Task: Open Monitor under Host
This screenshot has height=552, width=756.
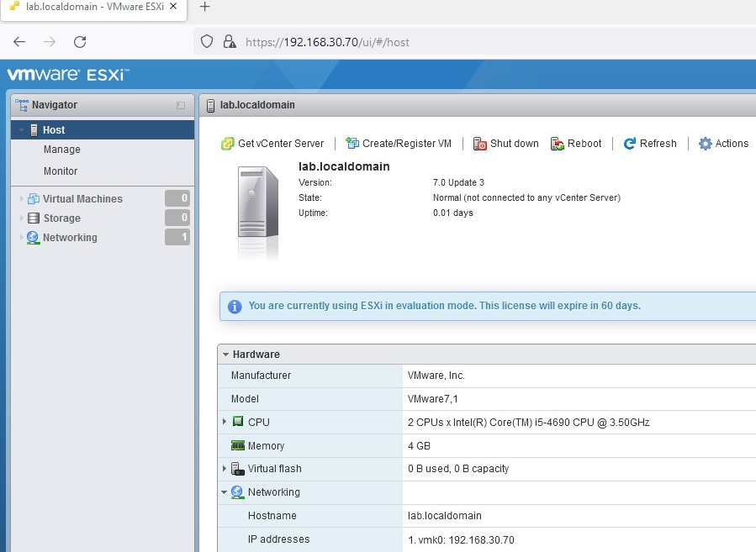Action: [61, 171]
